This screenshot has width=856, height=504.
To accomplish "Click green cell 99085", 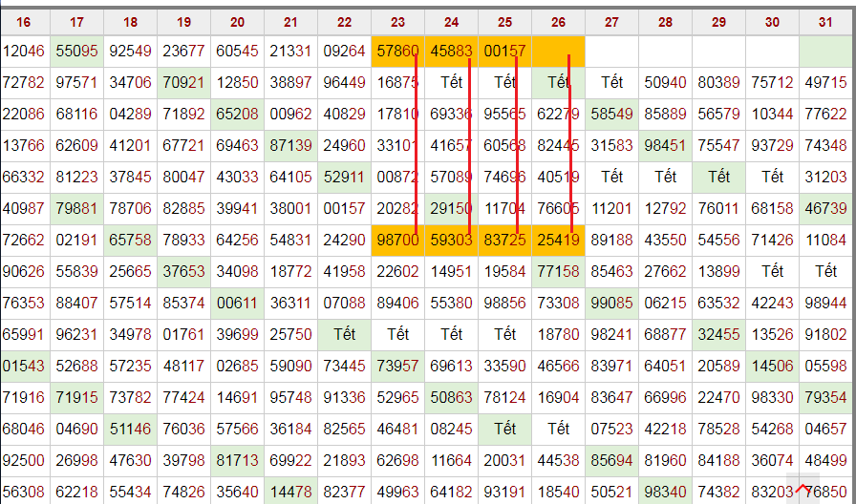I will 612,303.
